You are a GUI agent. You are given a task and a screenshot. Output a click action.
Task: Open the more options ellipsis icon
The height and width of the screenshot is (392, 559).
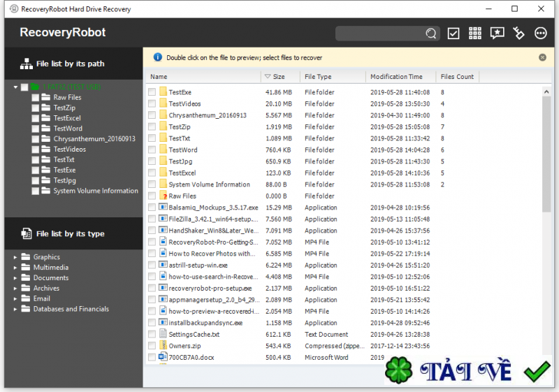[x=540, y=34]
